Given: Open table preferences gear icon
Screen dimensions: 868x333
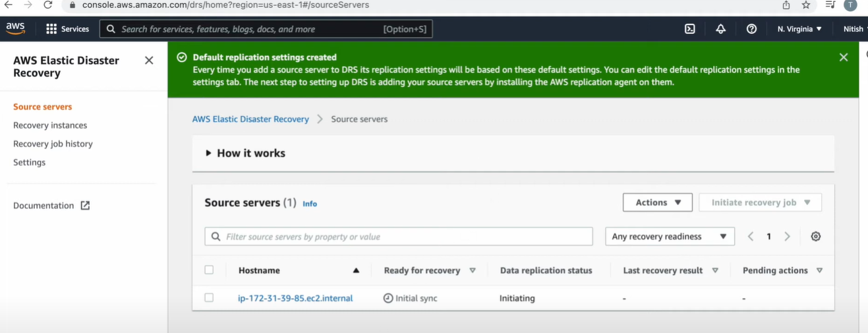Looking at the screenshot, I should click(x=815, y=237).
